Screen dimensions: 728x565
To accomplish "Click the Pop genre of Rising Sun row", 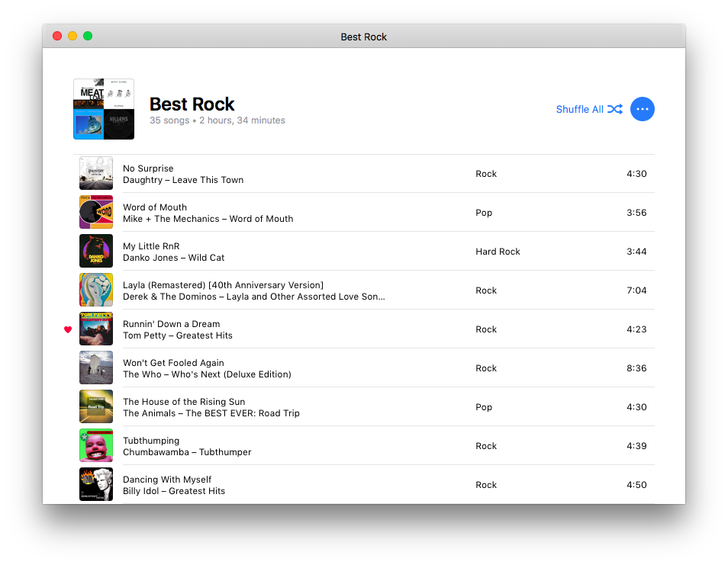I will click(x=484, y=407).
